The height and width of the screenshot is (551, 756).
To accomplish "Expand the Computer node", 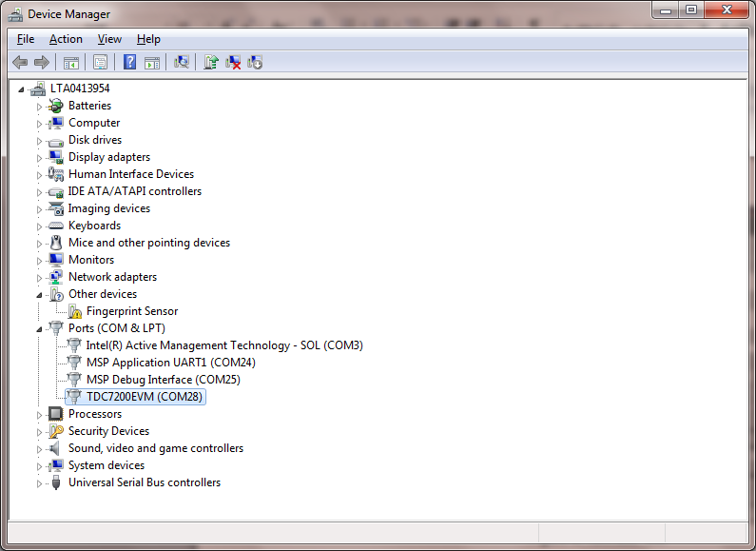I will pyautogui.click(x=40, y=124).
